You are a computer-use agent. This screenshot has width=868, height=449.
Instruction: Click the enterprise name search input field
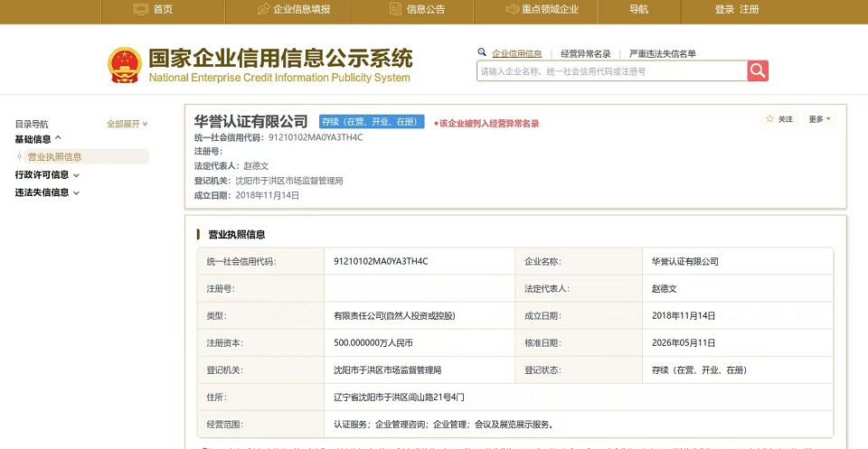pos(612,70)
